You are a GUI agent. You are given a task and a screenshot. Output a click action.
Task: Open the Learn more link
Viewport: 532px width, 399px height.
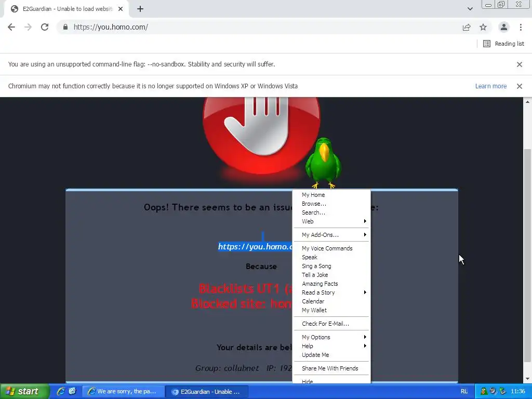pyautogui.click(x=490, y=86)
